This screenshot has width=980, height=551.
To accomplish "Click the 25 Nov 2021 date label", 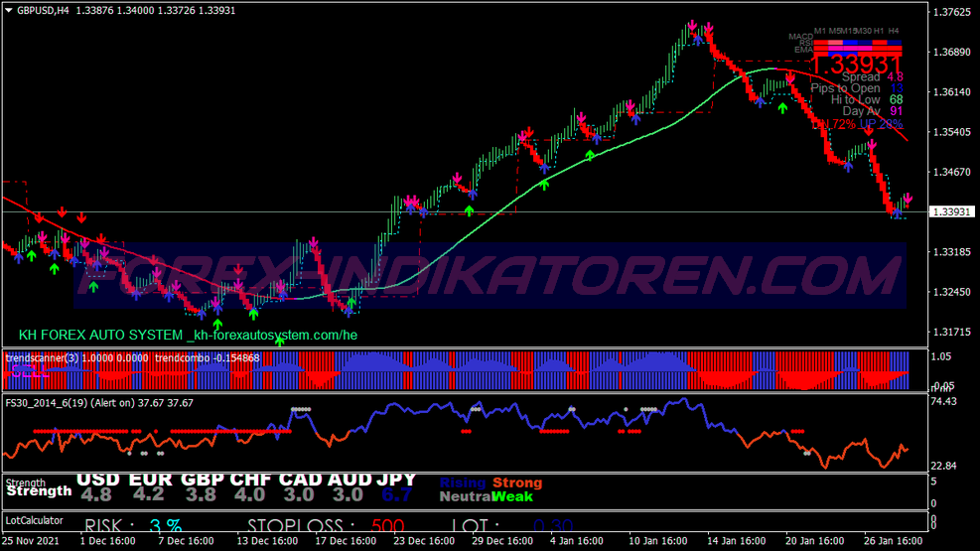I will tap(30, 541).
